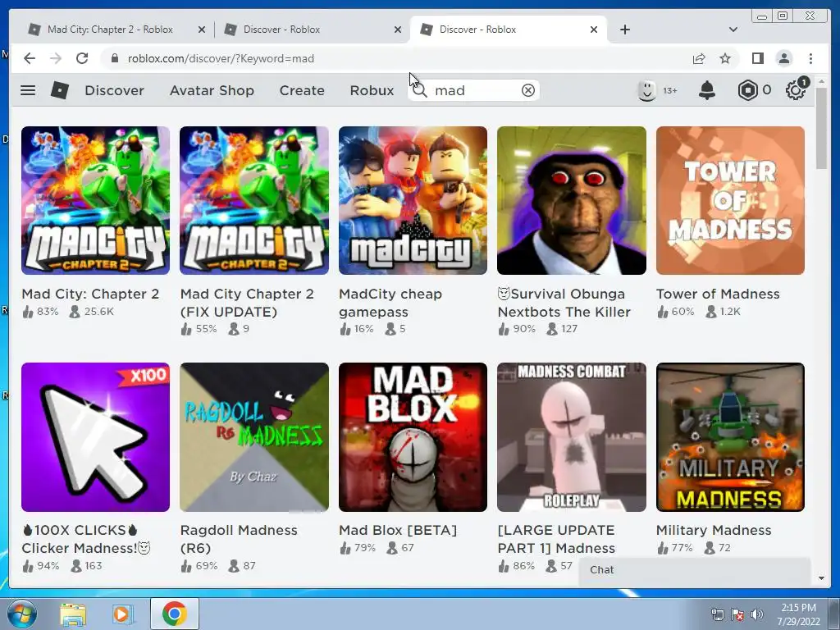Screen dimensions: 840x630
Task: Open the Chat bar
Action: click(695, 570)
